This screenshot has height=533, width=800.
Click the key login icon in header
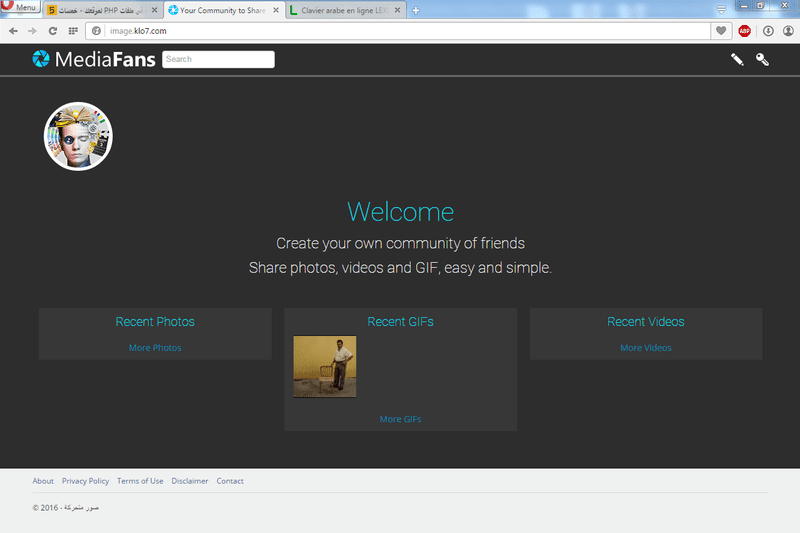coord(762,59)
